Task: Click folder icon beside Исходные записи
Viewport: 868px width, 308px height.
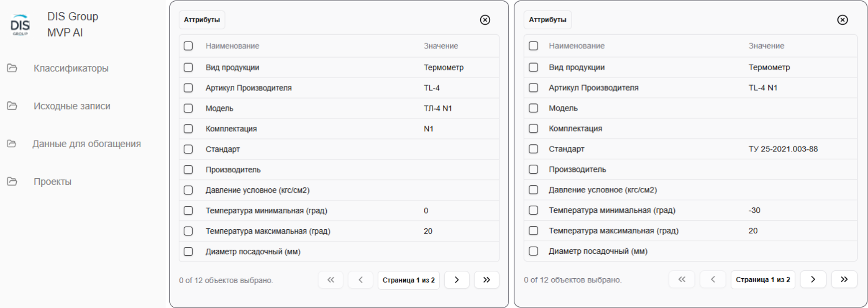Action: coord(12,106)
